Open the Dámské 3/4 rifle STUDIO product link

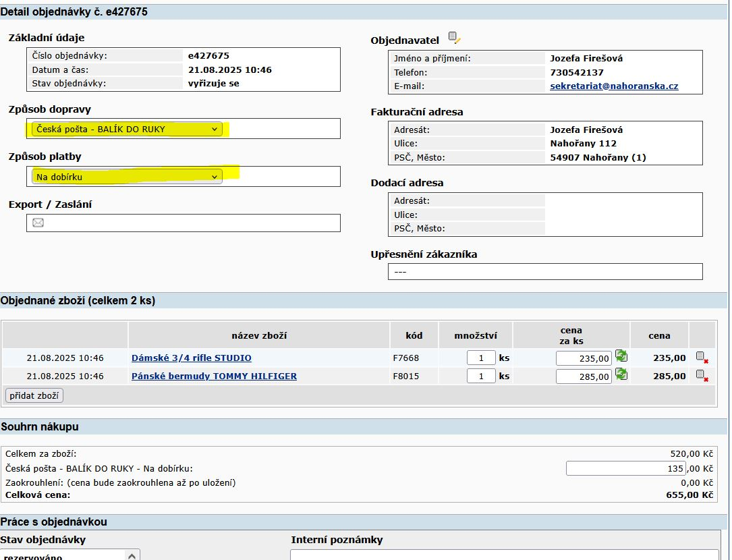(x=191, y=358)
